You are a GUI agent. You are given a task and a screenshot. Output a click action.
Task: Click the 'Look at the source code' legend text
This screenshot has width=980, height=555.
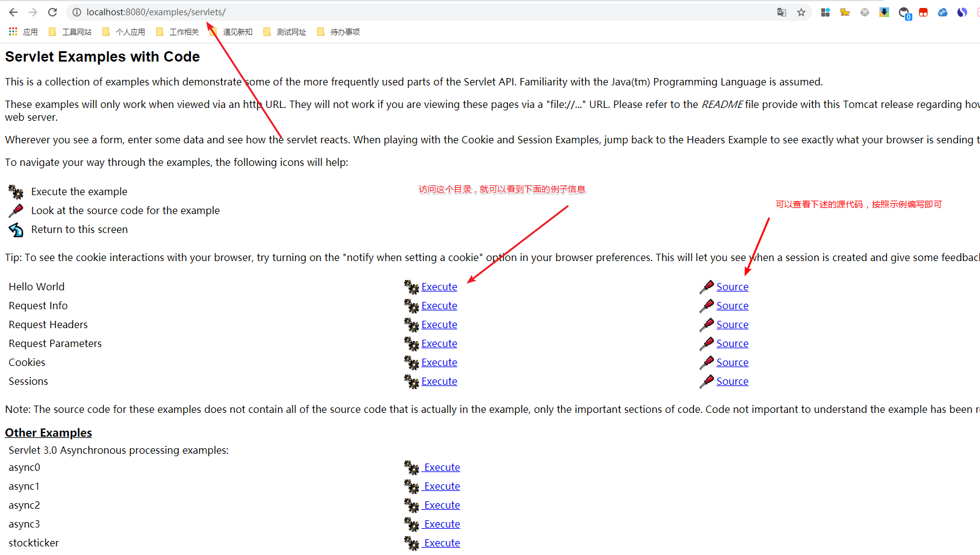click(x=126, y=210)
